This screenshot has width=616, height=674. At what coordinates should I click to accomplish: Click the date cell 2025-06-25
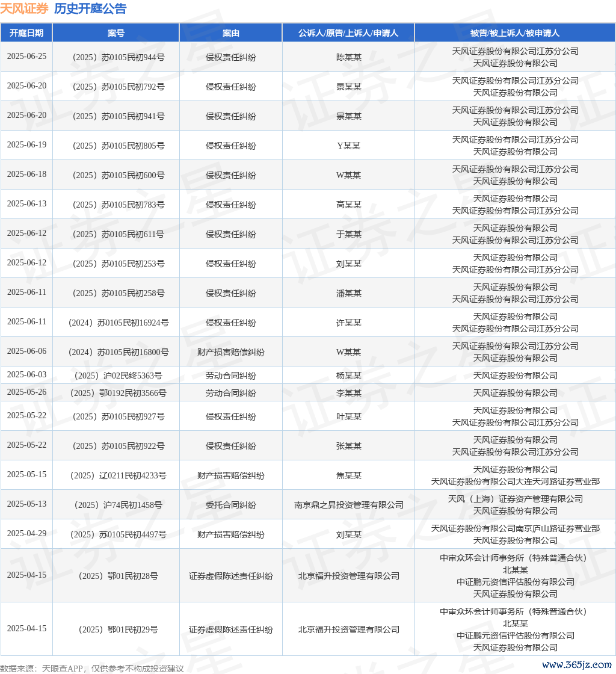click(26, 57)
